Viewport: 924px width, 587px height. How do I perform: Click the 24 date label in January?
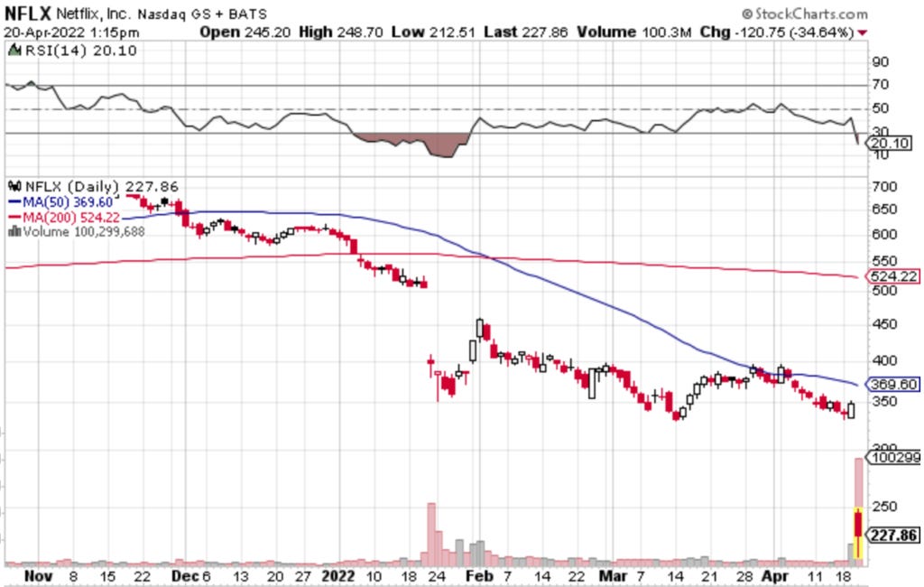(436, 576)
